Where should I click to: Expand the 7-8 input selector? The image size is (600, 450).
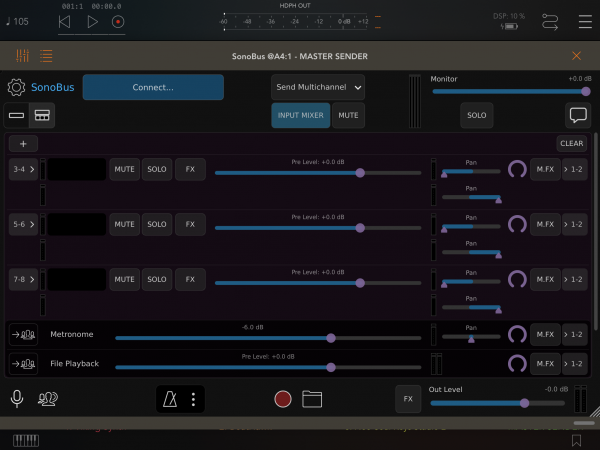(23, 279)
